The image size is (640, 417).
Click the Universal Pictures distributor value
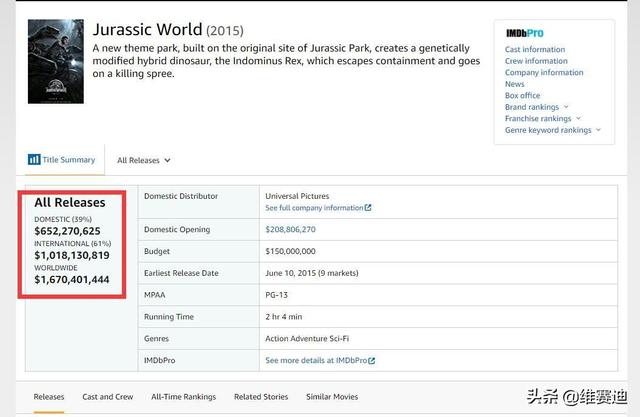coord(297,196)
